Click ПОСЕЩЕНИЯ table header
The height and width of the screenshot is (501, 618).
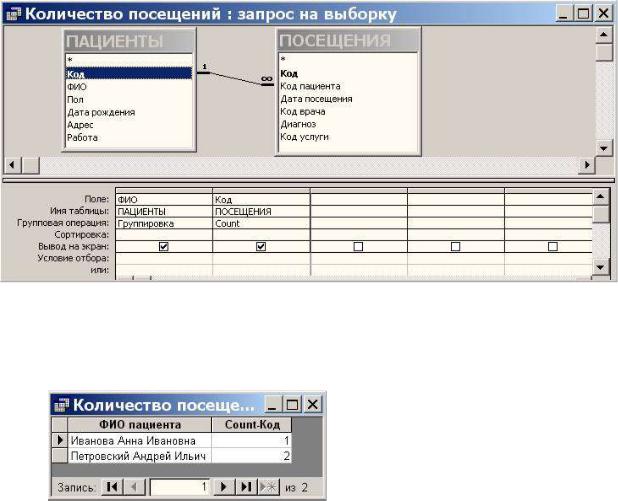[348, 40]
